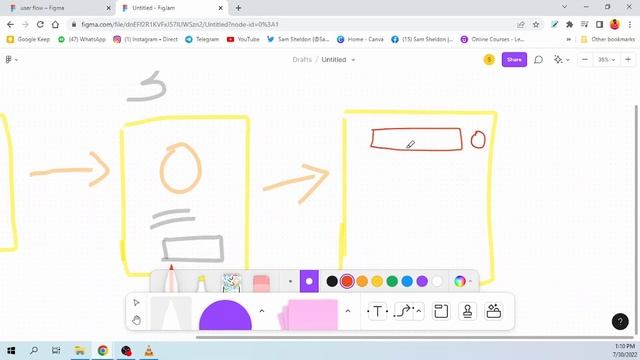The width and height of the screenshot is (640, 360).
Task: Open the extensions puzzle icon
Action: 569,24
